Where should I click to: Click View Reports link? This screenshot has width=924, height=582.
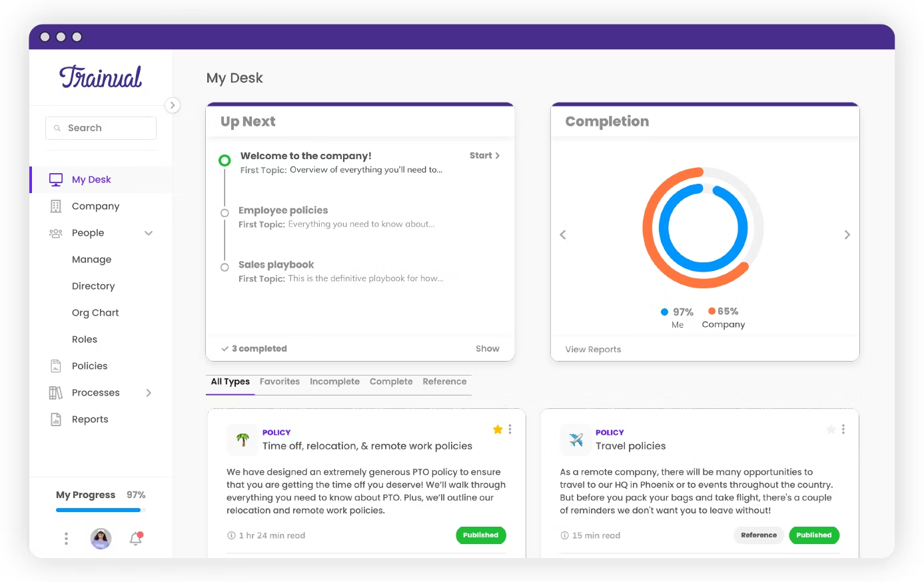point(593,350)
